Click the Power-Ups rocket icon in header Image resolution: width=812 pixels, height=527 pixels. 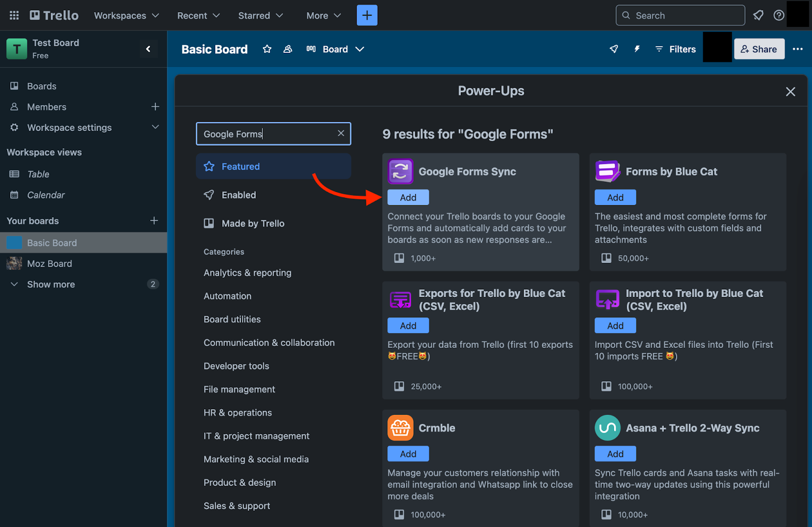coord(614,49)
